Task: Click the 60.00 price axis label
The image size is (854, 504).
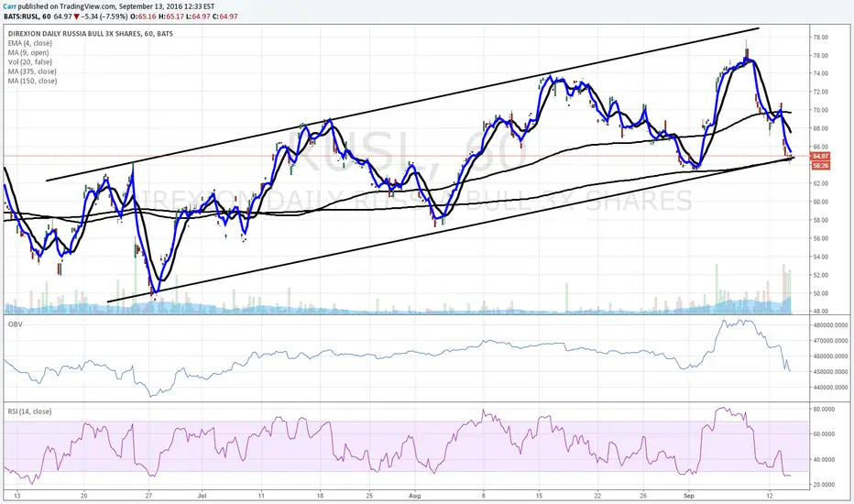Action: point(821,202)
